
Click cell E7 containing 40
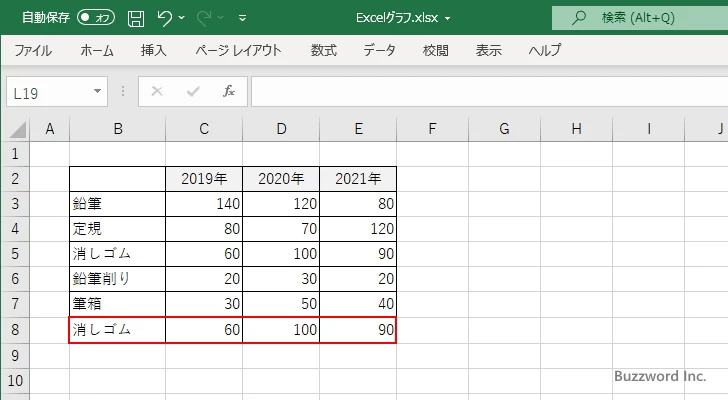coord(358,304)
